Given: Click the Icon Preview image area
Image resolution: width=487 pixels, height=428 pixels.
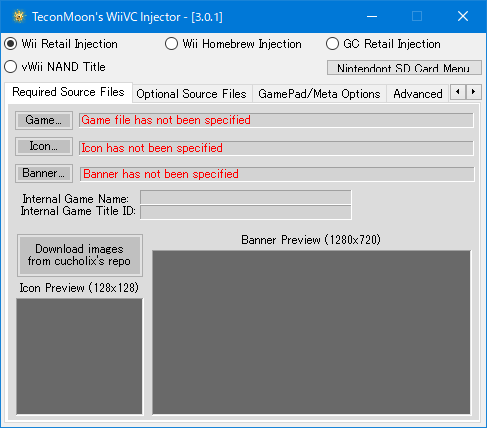Looking at the screenshot, I should 79,356.
